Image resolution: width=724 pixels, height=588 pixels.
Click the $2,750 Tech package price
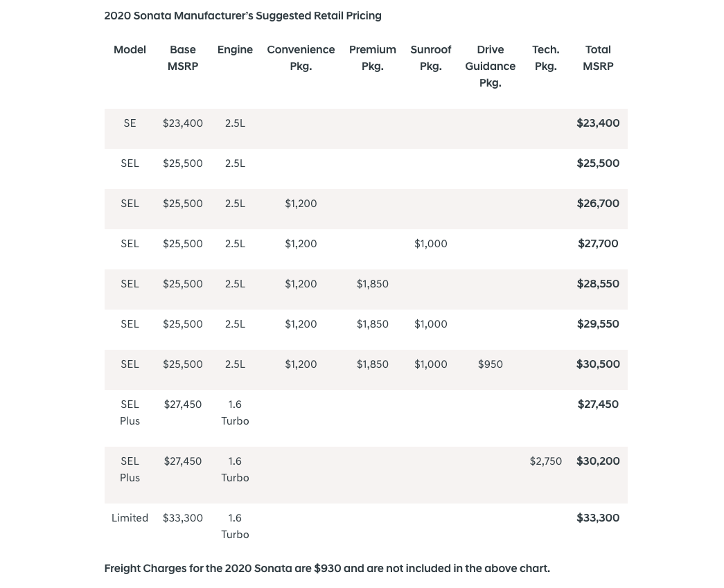[x=546, y=461]
